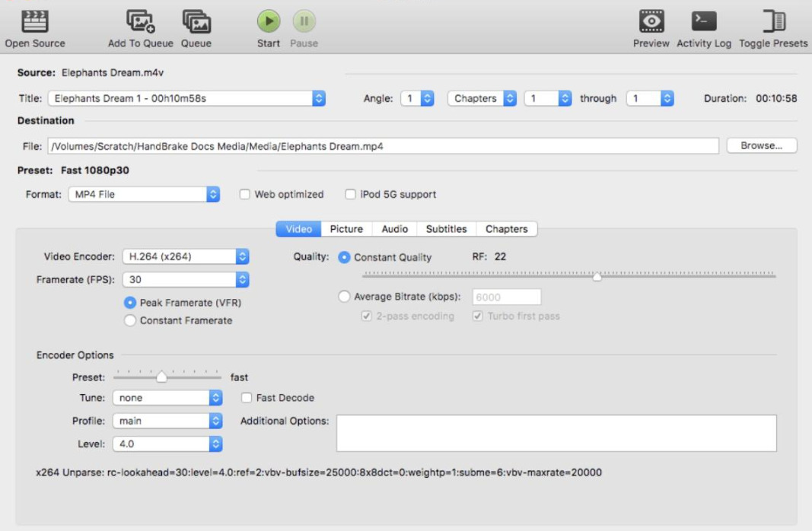Open the Angle dropdown
The width and height of the screenshot is (812, 531).
tap(417, 98)
